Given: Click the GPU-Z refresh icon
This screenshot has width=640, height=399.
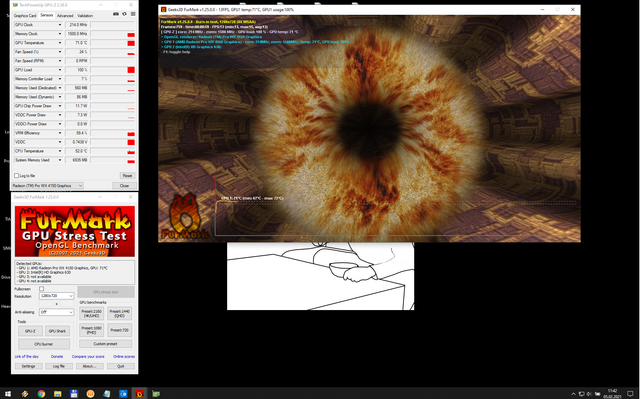Looking at the screenshot, I should [124, 14].
